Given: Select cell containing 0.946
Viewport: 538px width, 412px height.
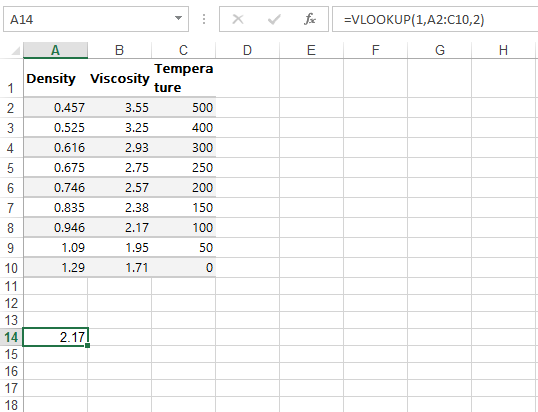Looking at the screenshot, I should [55, 227].
